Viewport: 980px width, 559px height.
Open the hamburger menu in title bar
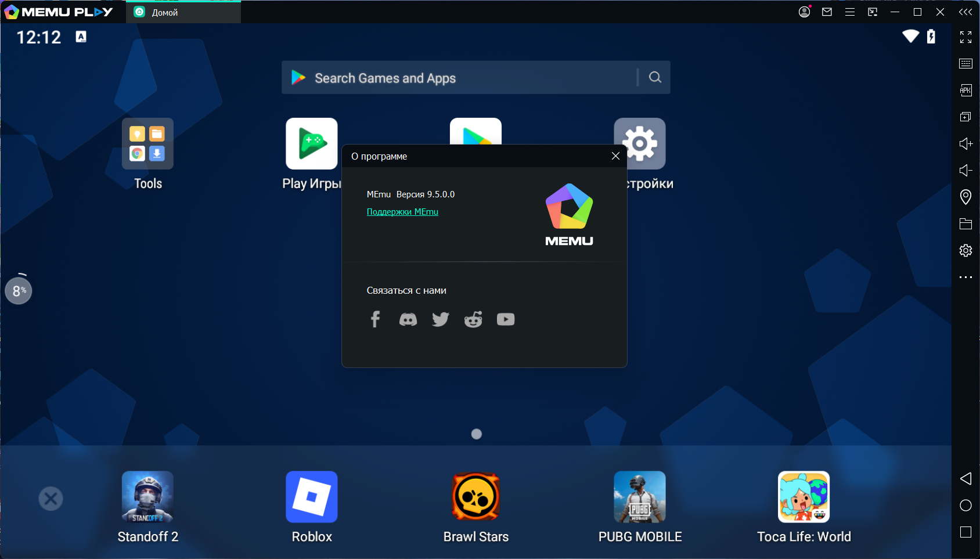849,12
